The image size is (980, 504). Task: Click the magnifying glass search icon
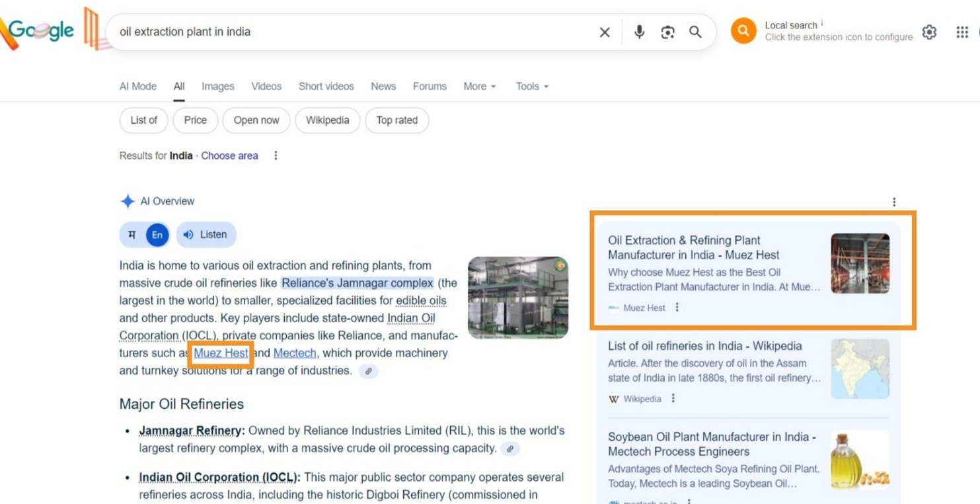695,32
